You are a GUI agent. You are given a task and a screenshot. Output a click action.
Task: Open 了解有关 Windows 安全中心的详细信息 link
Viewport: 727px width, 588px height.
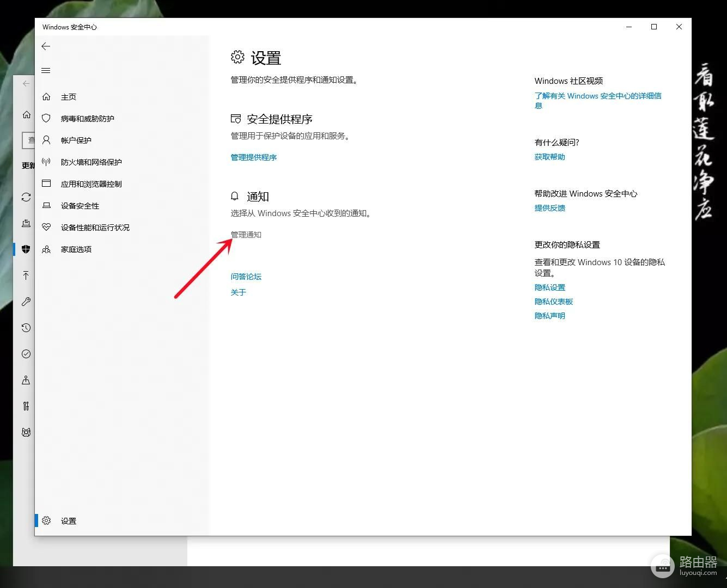[598, 101]
